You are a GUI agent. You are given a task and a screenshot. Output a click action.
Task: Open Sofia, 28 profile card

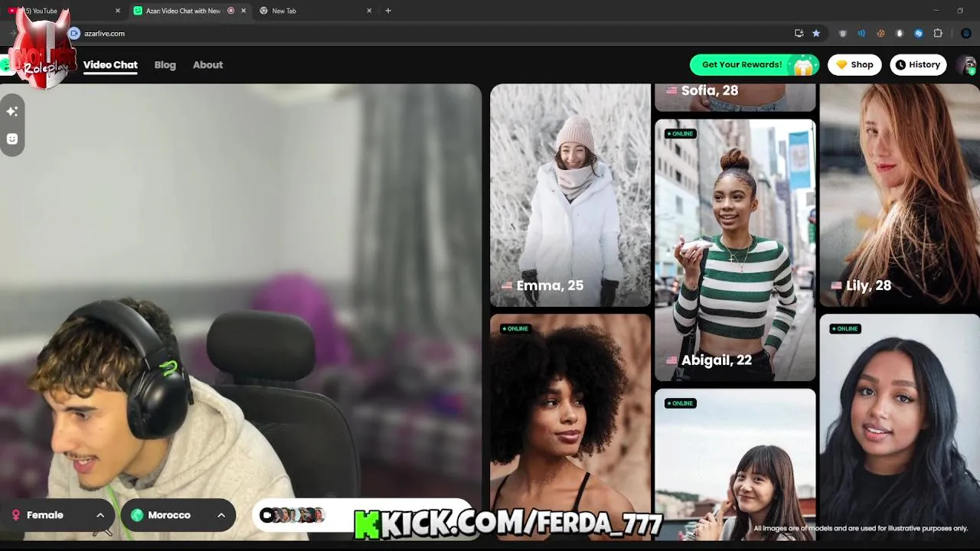click(735, 97)
